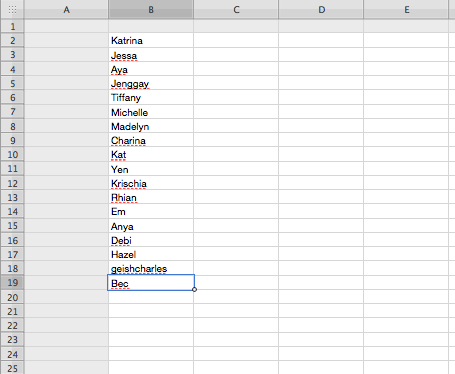Screen dimensions: 455x374
Task: Click the cell containing Hazel
Action: coord(151,254)
